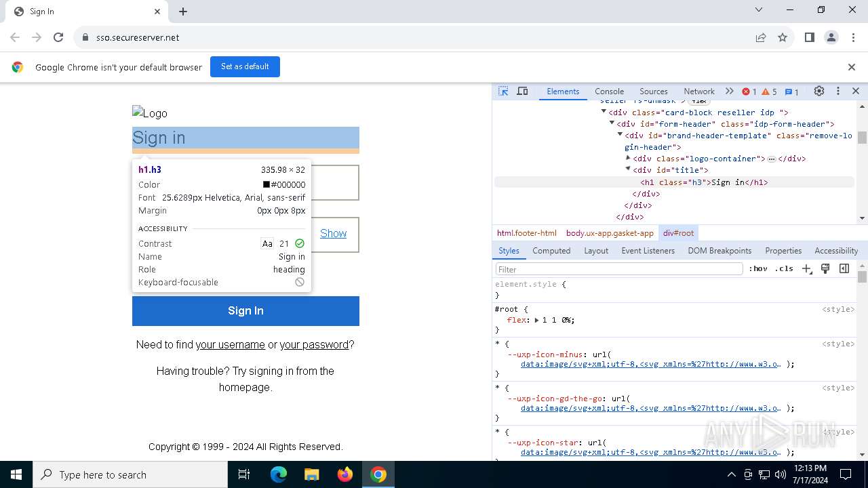Share this page icon

pyautogui.click(x=761, y=37)
